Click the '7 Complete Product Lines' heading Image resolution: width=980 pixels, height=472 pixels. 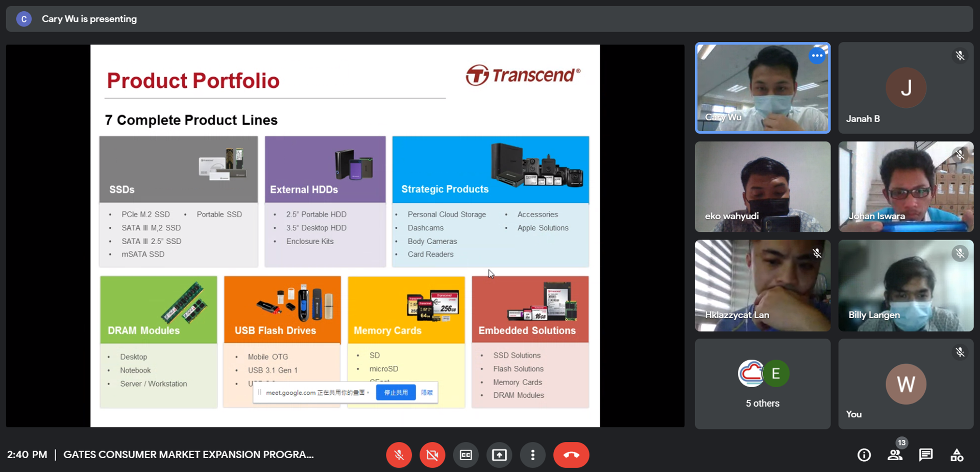[191, 120]
